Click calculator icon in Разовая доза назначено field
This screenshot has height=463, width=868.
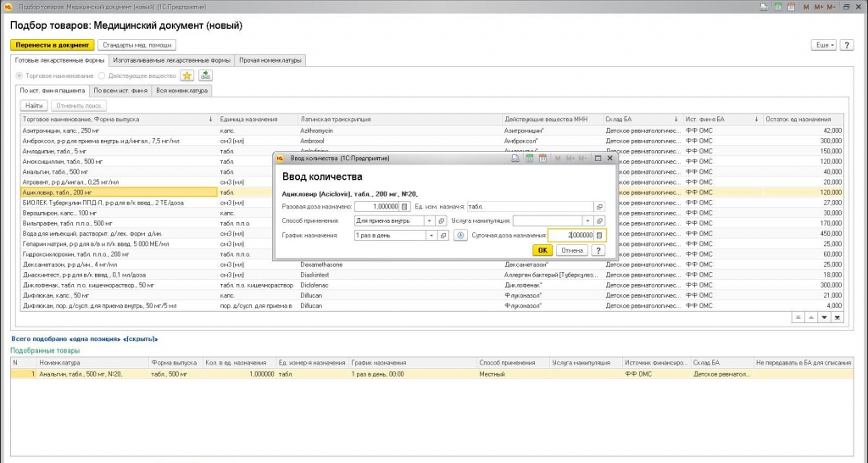[404, 207]
